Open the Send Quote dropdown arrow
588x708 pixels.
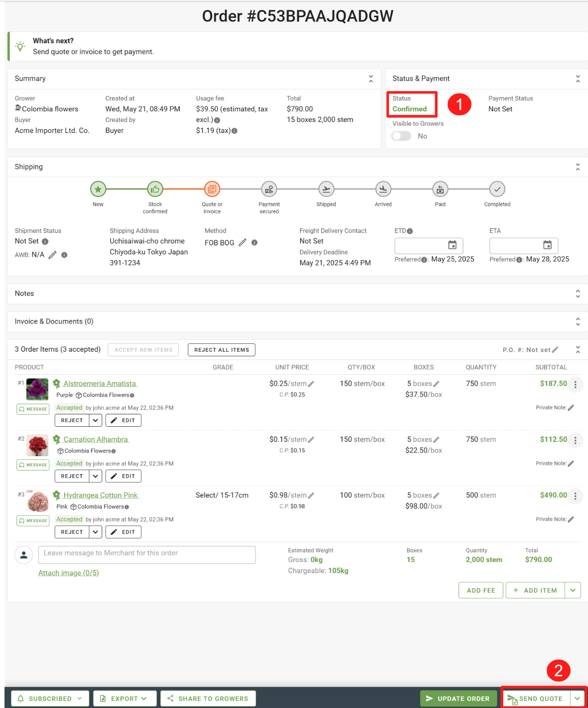tap(577, 698)
